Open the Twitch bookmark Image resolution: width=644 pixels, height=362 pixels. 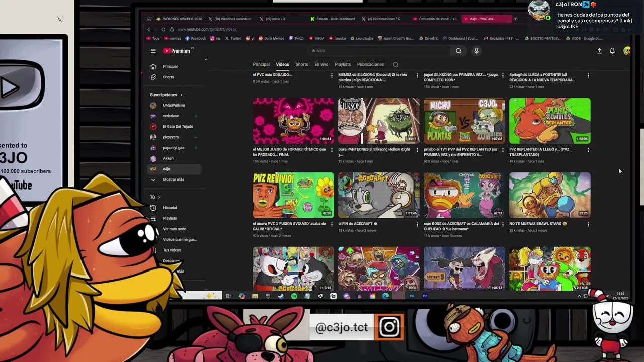click(x=296, y=38)
